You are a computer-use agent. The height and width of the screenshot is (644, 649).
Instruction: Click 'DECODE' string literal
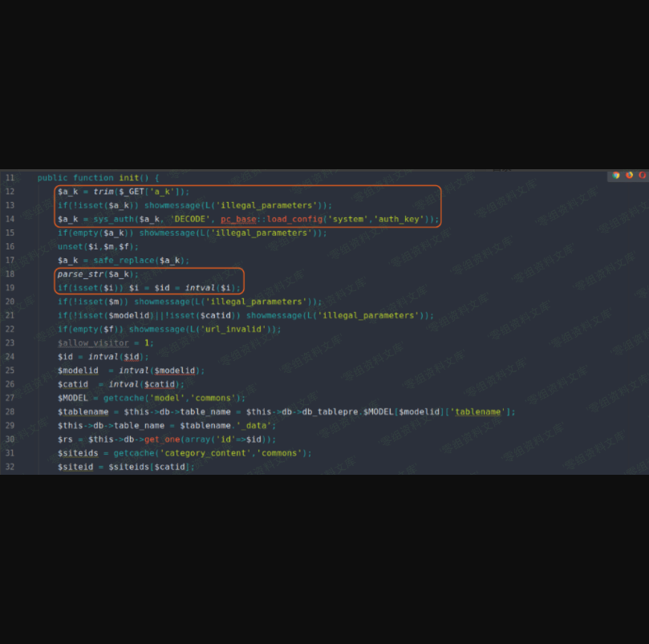click(x=190, y=219)
